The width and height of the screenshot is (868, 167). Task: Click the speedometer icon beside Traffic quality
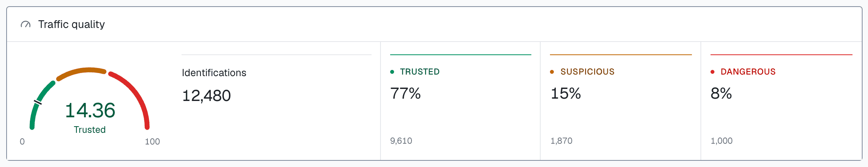(x=26, y=24)
